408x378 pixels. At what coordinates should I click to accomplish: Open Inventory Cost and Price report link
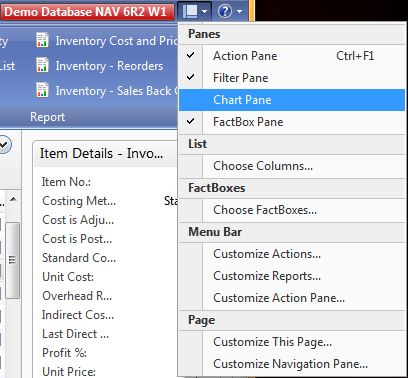[x=116, y=41]
